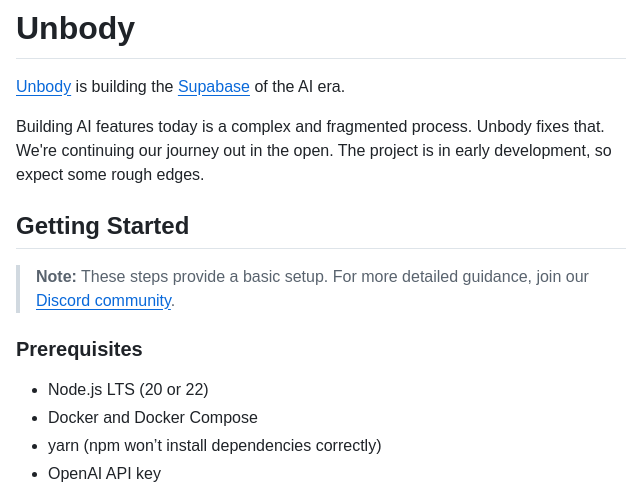Click the Node.js LTS list item

pyautogui.click(x=128, y=390)
